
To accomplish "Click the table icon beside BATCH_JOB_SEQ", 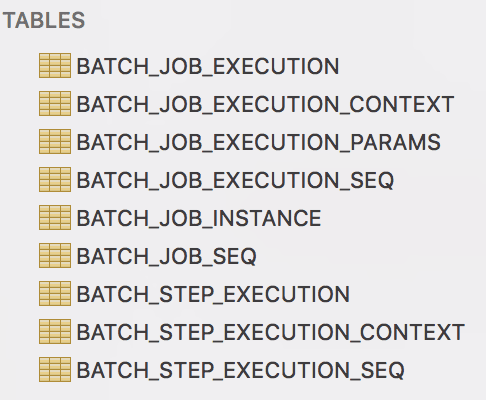I will 55,255.
